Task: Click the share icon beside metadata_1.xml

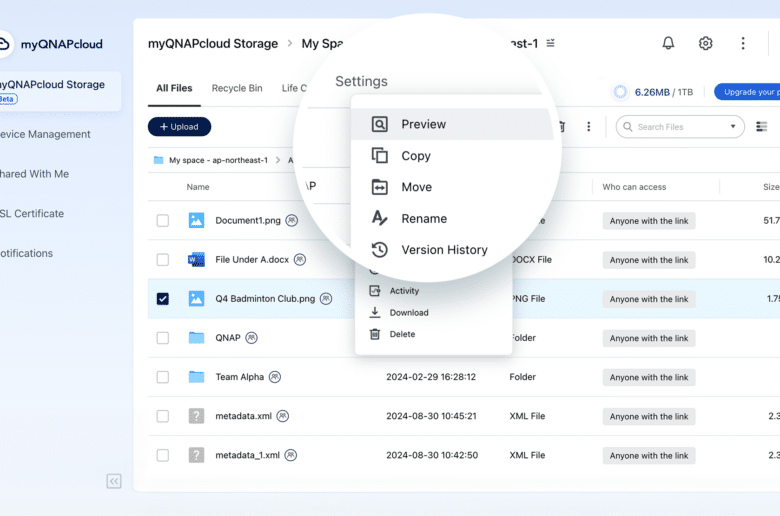Action: tap(291, 455)
